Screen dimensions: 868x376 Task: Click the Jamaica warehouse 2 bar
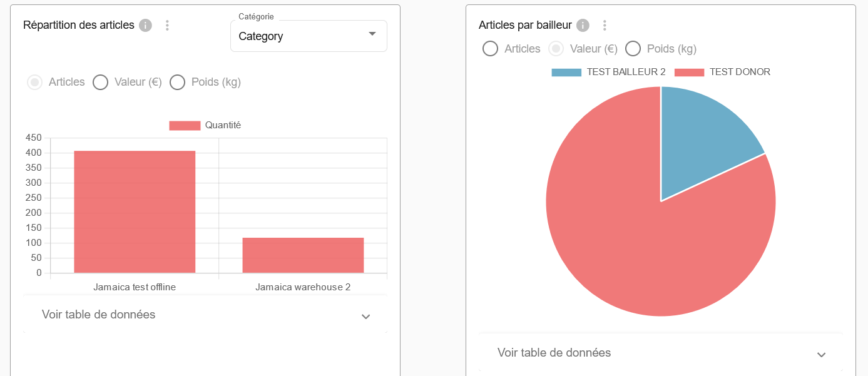point(303,255)
